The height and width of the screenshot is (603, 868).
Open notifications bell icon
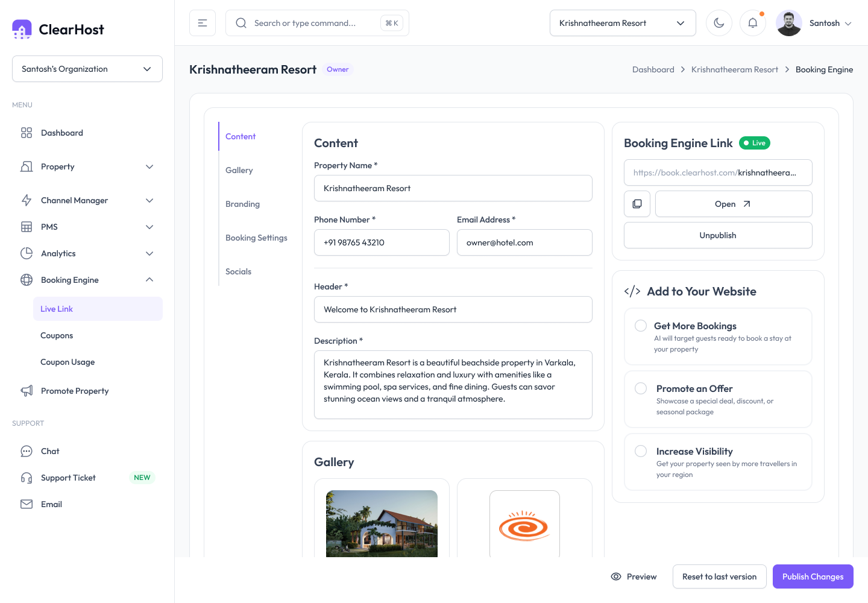coord(753,23)
